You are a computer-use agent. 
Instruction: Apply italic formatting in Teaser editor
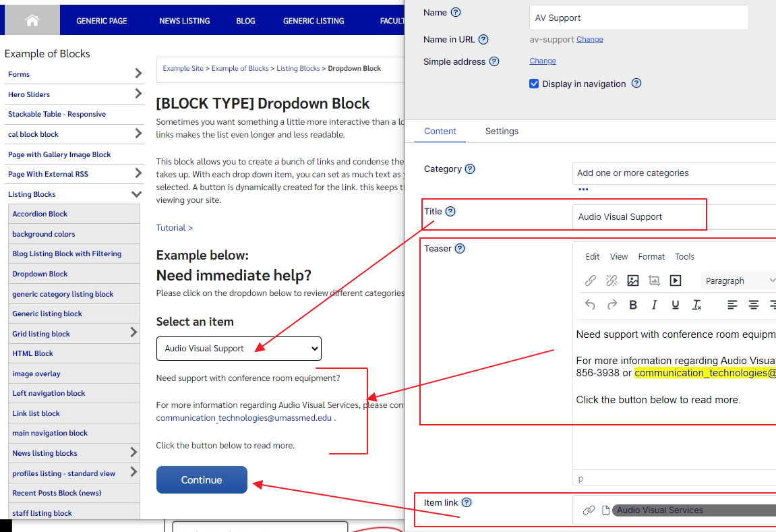[x=654, y=305]
